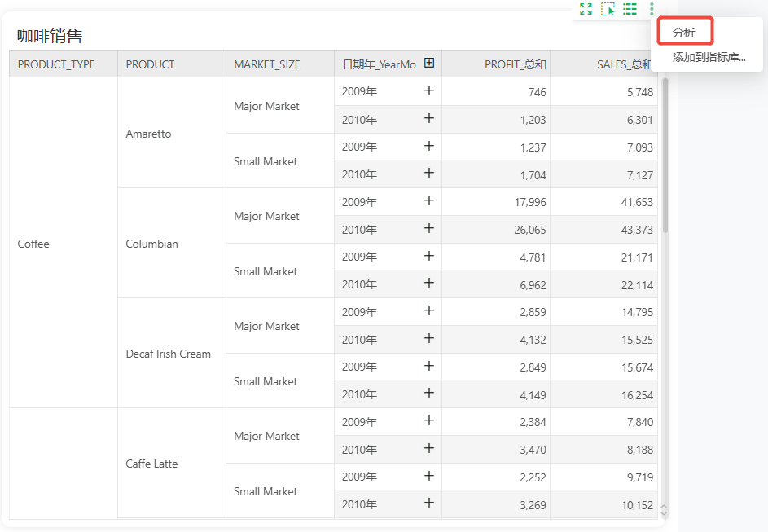Click the selection cursor tool icon
Image resolution: width=768 pixels, height=532 pixels.
coord(608,9)
